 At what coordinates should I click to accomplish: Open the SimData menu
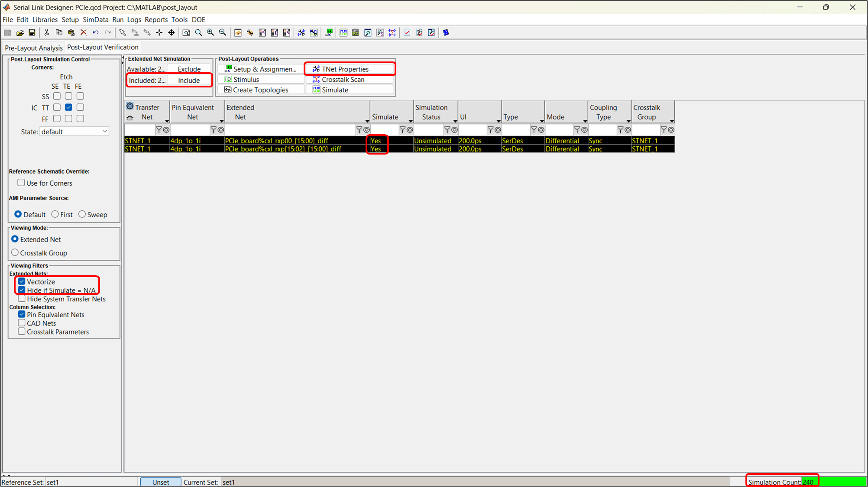[95, 19]
